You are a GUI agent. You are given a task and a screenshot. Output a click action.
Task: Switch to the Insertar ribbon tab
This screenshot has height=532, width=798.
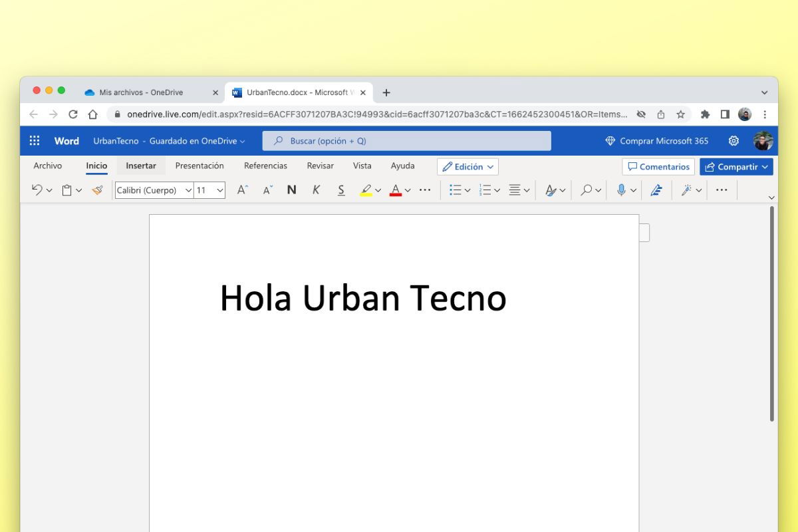140,166
